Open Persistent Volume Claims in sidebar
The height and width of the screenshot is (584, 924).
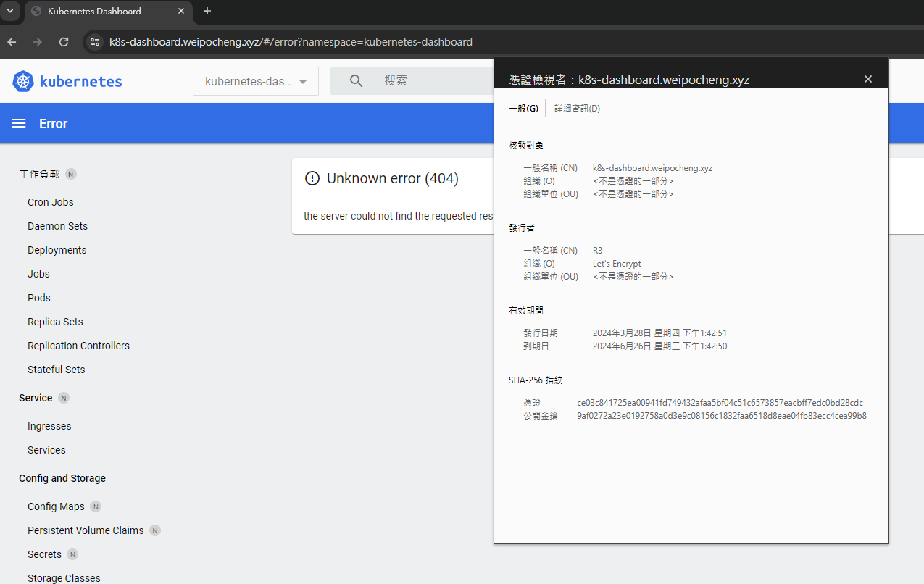(86, 530)
